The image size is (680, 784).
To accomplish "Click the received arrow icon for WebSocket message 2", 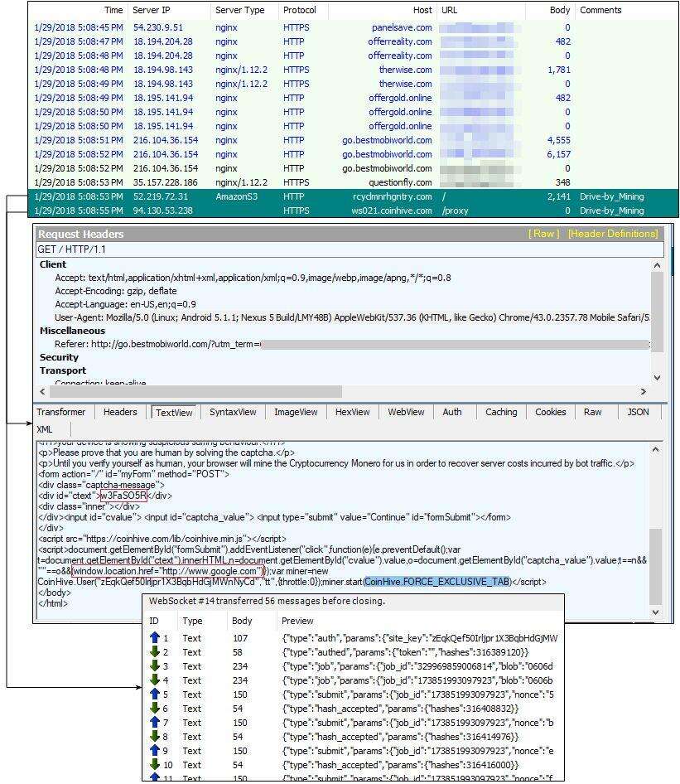I will click(x=154, y=651).
